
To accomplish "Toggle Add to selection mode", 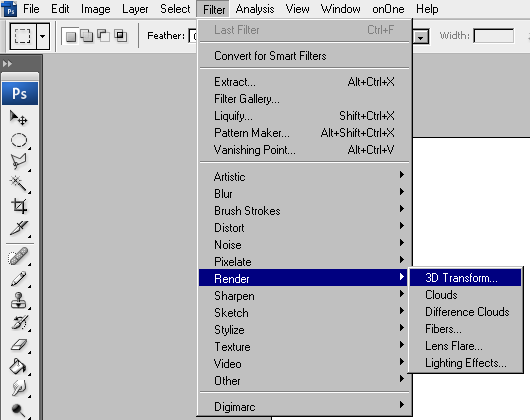I will pos(87,36).
